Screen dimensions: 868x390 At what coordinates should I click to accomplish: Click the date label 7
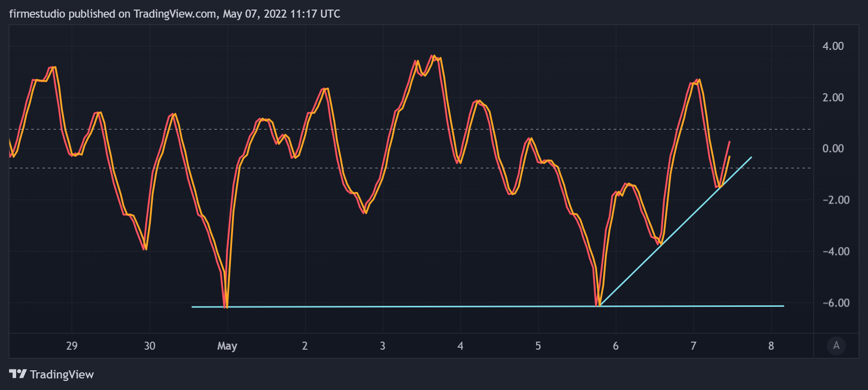(x=693, y=346)
